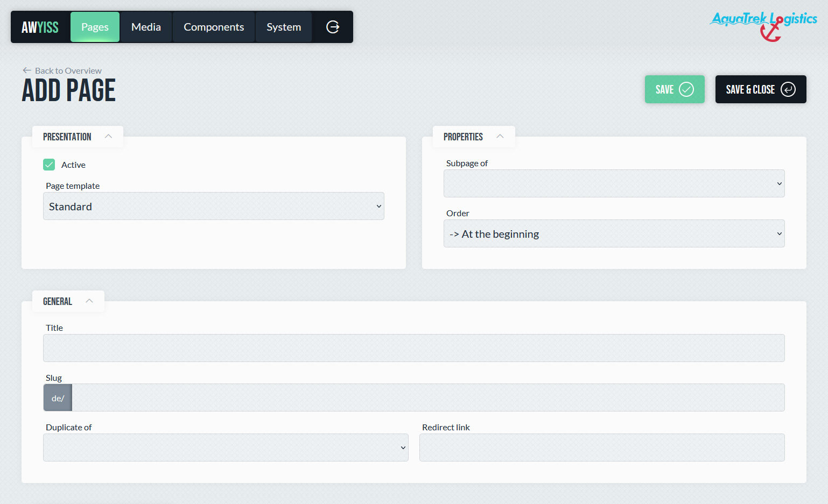The height and width of the screenshot is (504, 828).
Task: Collapse the Properties panel with its chevron
Action: click(x=500, y=137)
